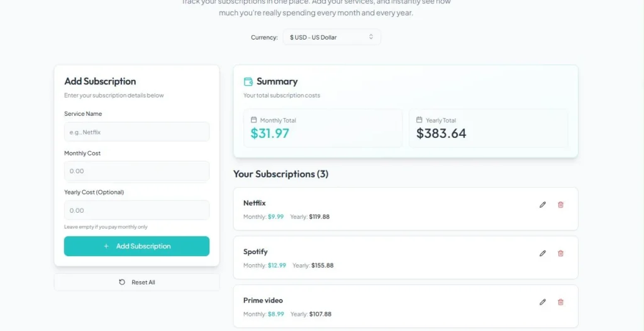Click the wallet icon beside Summary
The image size is (644, 331).
point(248,81)
